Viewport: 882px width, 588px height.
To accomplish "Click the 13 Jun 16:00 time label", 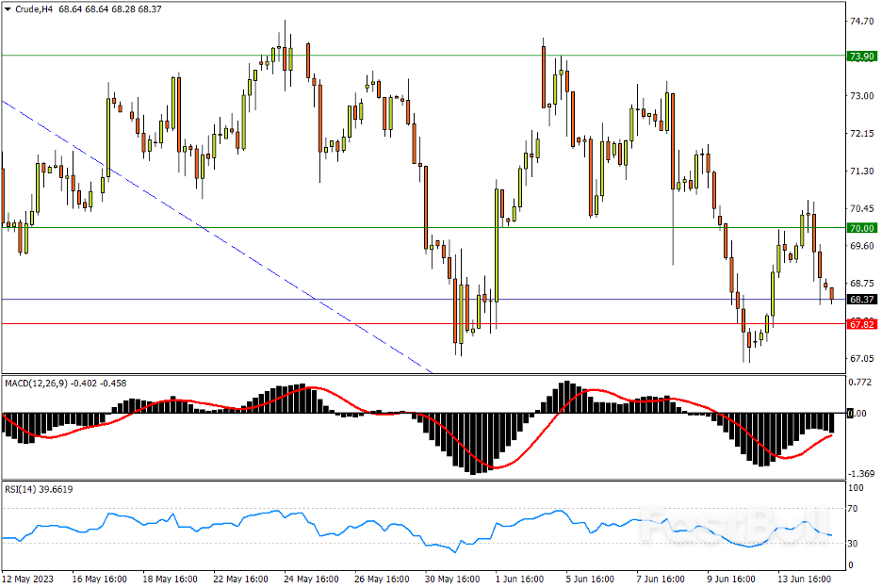I will pos(805,579).
